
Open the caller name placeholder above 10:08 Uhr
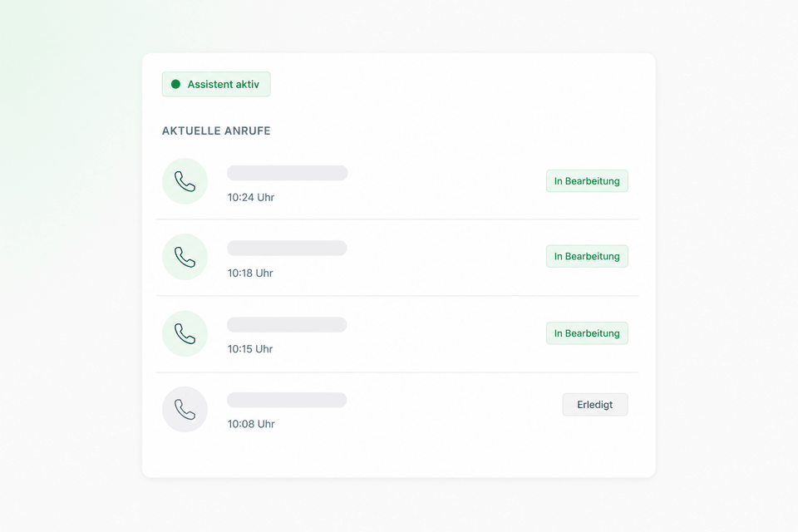pos(287,400)
